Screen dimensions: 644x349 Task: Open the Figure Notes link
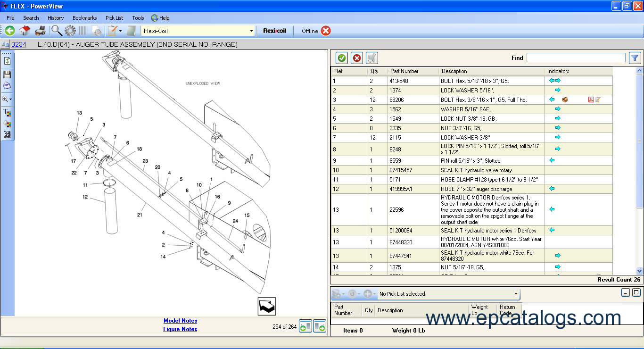180,329
